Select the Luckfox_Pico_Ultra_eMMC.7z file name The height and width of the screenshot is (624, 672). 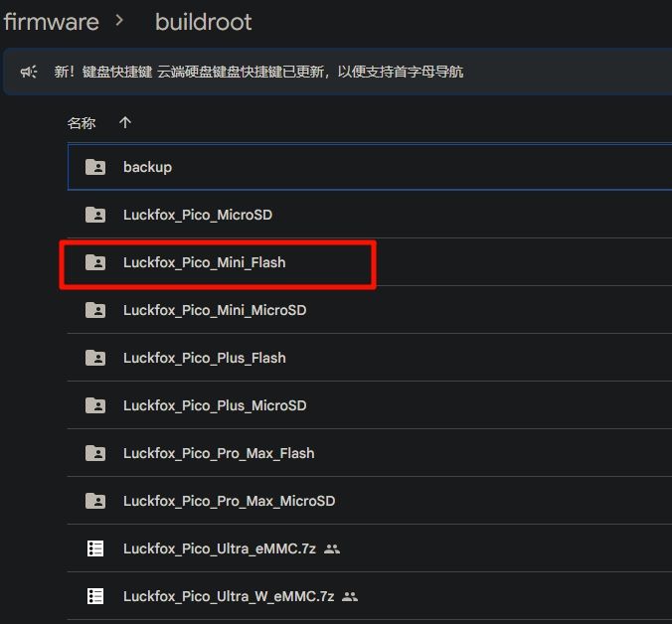click(x=220, y=548)
